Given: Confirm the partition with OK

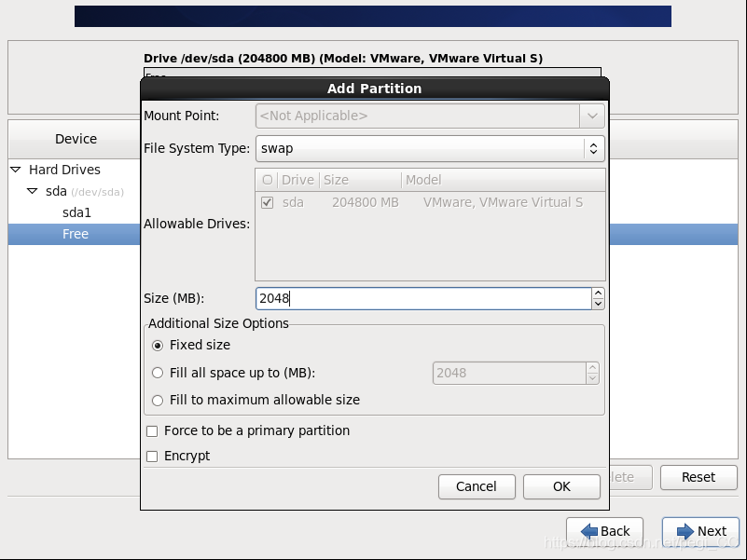Looking at the screenshot, I should tap(561, 486).
